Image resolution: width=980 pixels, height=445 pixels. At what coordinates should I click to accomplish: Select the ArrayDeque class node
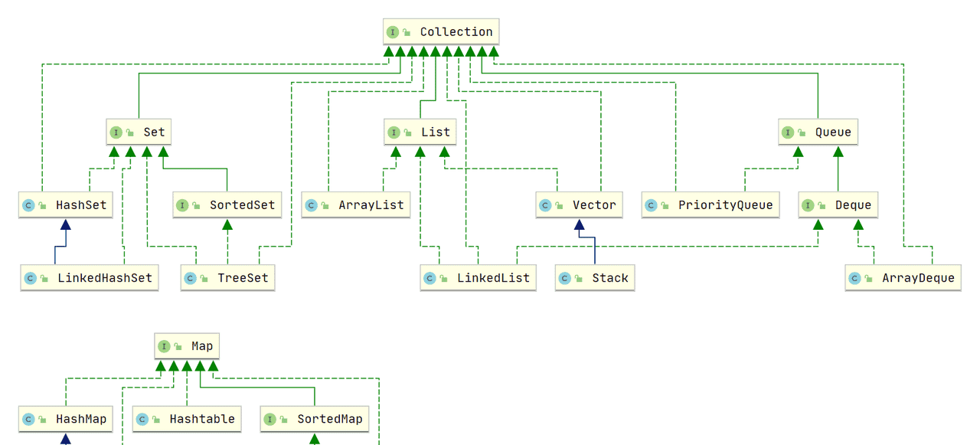point(903,278)
